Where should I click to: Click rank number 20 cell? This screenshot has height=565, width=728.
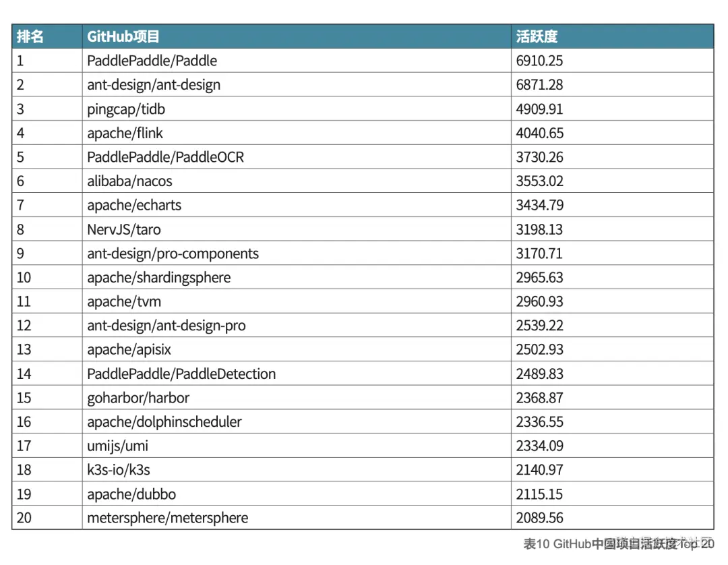pyautogui.click(x=47, y=518)
